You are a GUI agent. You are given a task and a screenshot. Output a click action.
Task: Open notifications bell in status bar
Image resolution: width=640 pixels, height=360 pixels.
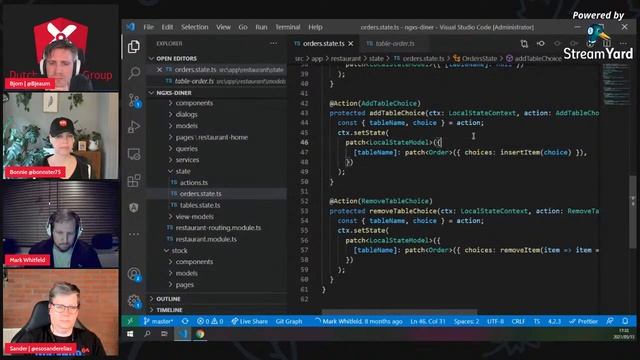coord(625,321)
